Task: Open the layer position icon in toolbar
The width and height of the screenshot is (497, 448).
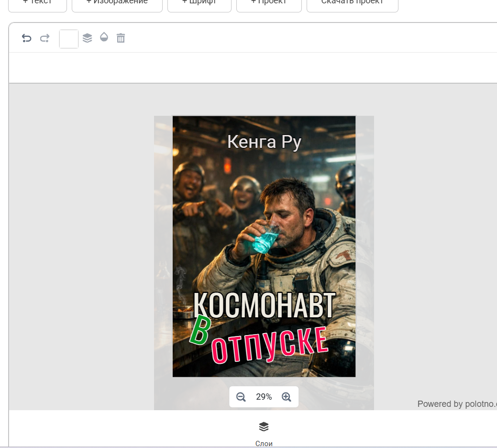Action: (87, 38)
